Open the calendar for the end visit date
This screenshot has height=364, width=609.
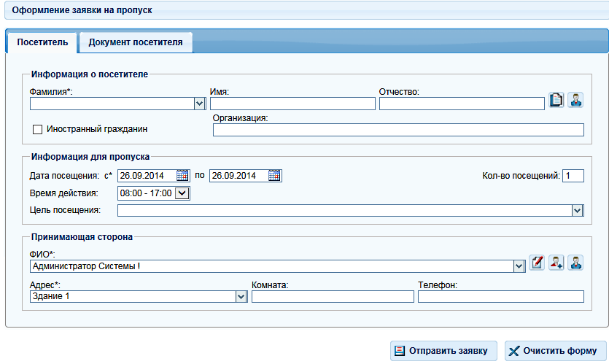pyautogui.click(x=274, y=176)
